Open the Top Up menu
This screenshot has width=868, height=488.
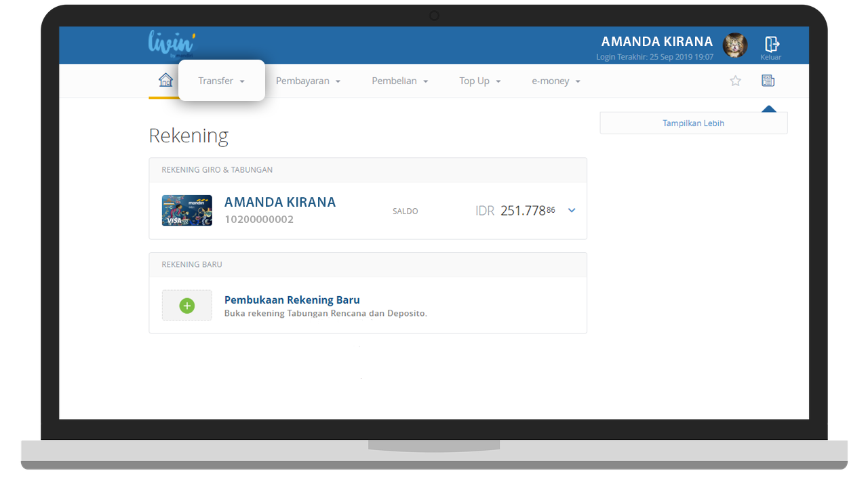(x=479, y=81)
